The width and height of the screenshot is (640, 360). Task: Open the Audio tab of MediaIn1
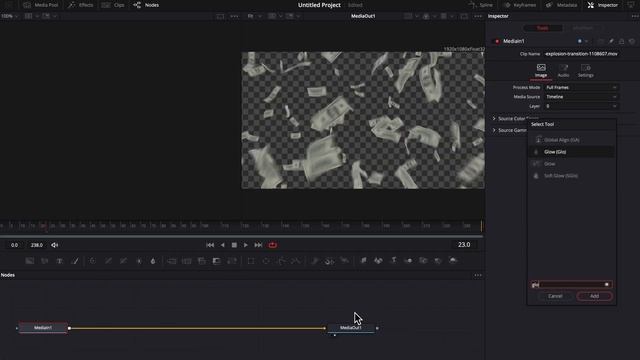click(563, 71)
